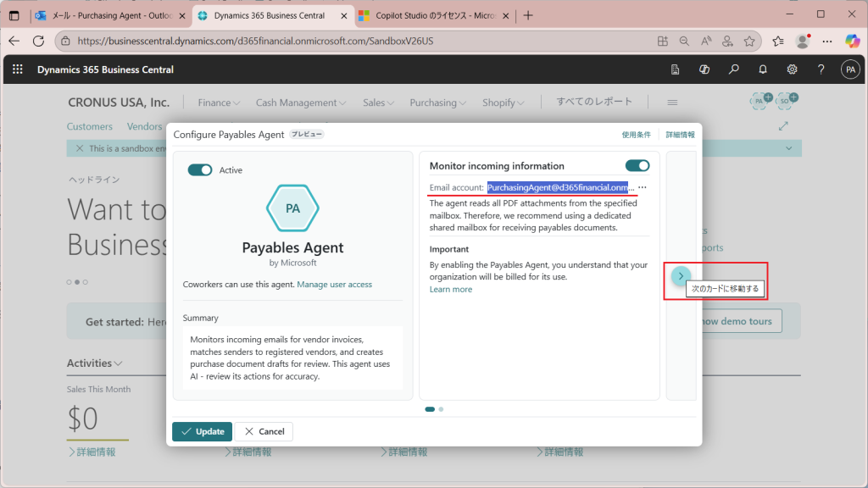Open the browser zoom magnifier icon
This screenshot has height=488, width=868.
(684, 41)
